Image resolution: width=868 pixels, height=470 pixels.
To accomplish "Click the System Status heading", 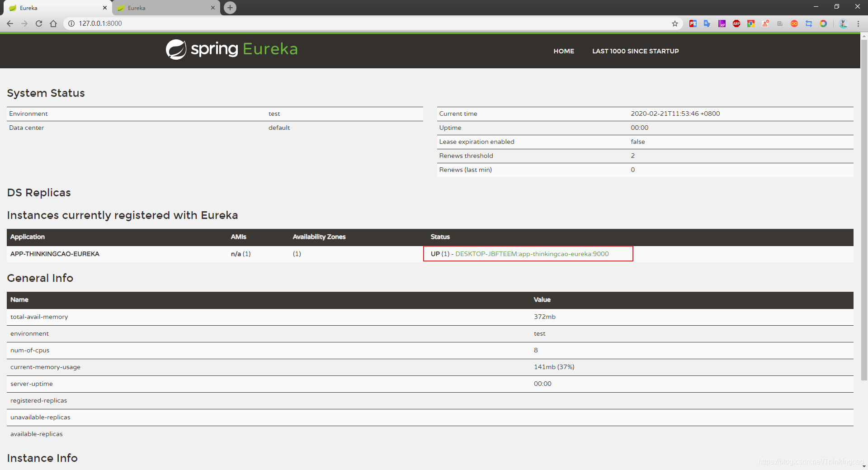I will click(x=46, y=93).
